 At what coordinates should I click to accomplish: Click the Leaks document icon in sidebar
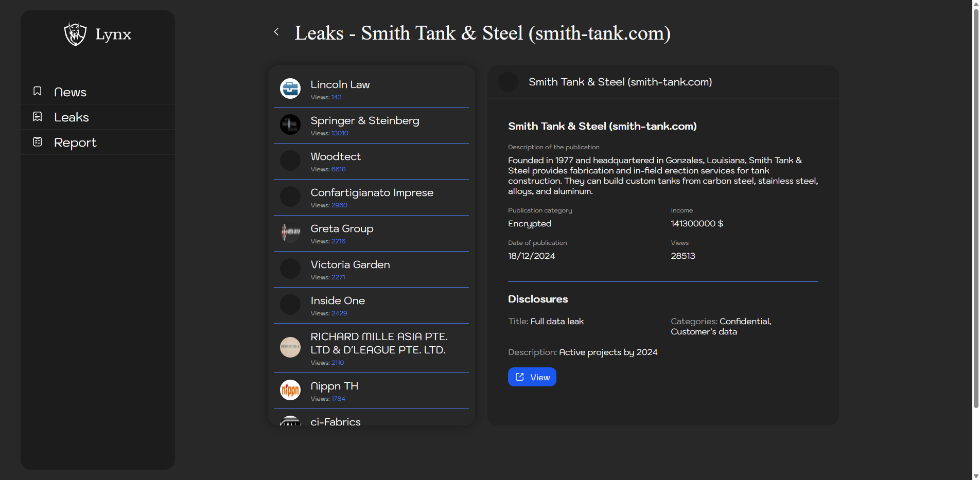coord(38,117)
